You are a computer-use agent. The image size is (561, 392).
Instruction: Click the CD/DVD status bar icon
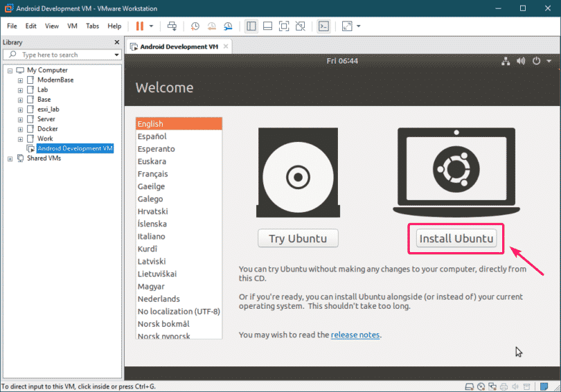481,386
